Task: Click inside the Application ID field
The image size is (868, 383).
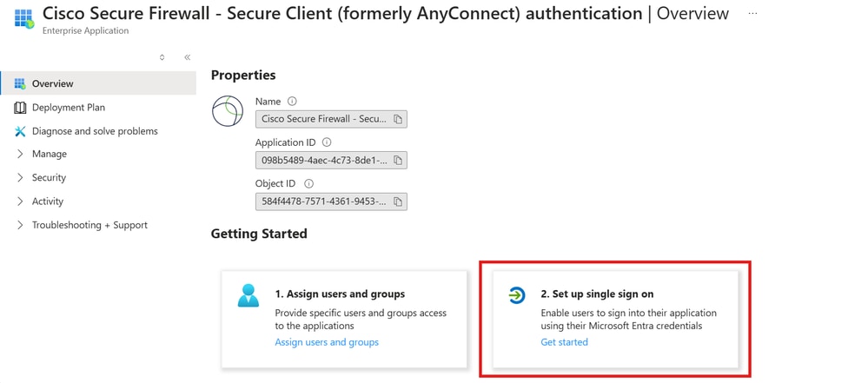Action: [x=331, y=160]
